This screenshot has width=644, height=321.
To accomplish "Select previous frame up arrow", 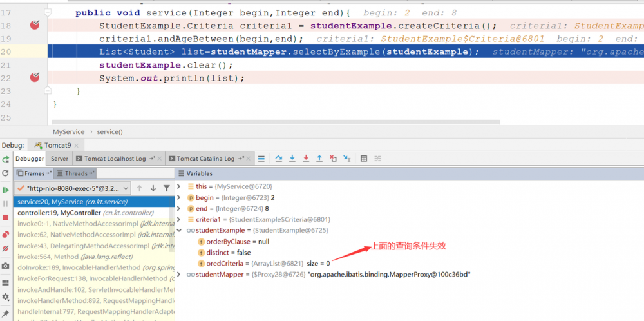I will coord(139,188).
